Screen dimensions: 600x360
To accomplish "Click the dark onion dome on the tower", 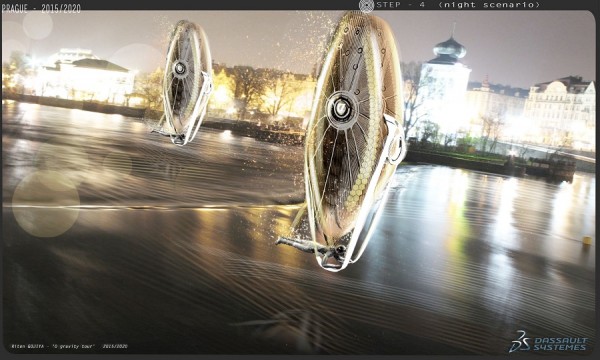I will 449,48.
